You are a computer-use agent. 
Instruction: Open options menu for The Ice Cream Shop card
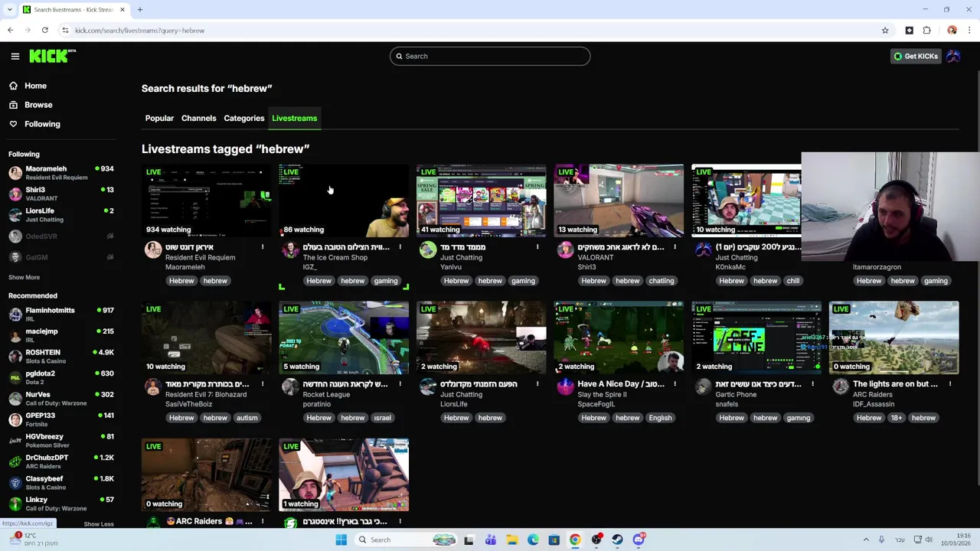pyautogui.click(x=400, y=247)
